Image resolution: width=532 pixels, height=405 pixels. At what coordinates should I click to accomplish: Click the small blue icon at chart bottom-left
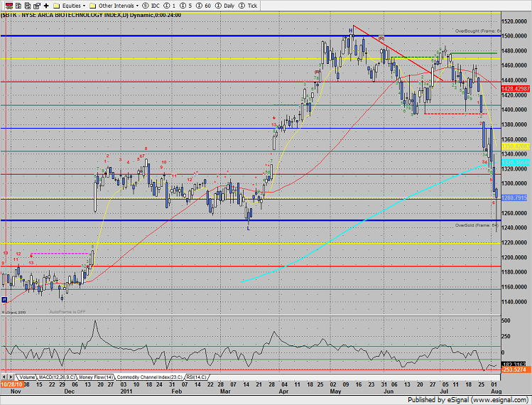click(4, 299)
